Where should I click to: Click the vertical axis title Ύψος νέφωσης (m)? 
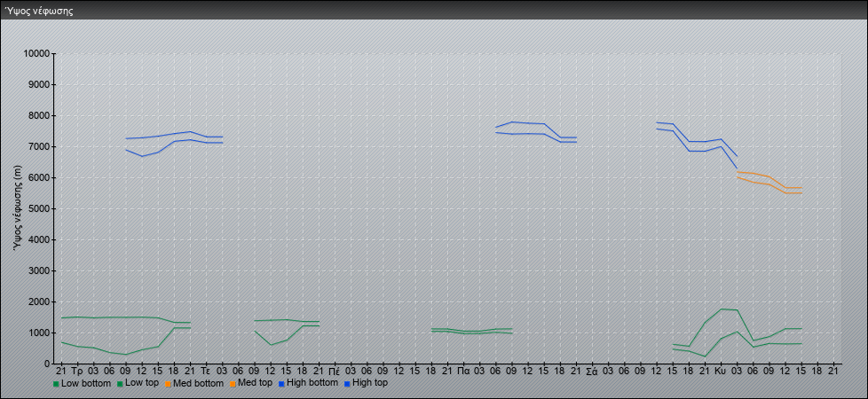click(18, 208)
